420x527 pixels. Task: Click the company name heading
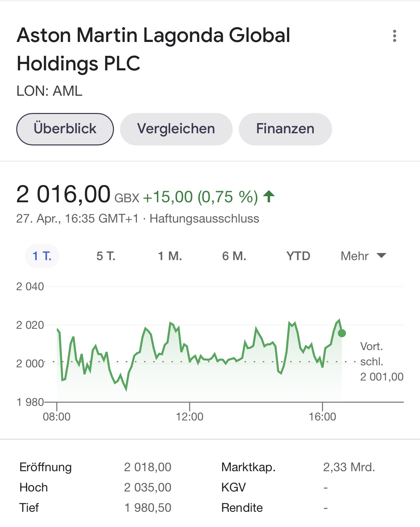click(x=154, y=49)
